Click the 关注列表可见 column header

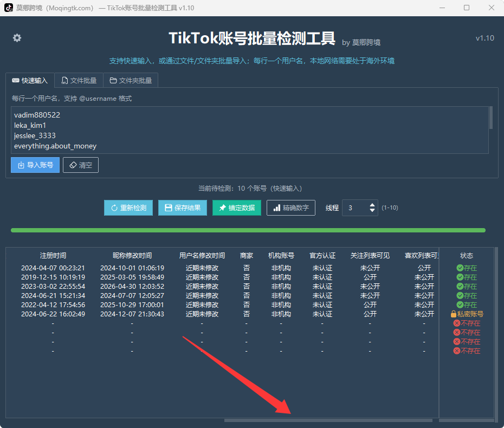pyautogui.click(x=370, y=256)
